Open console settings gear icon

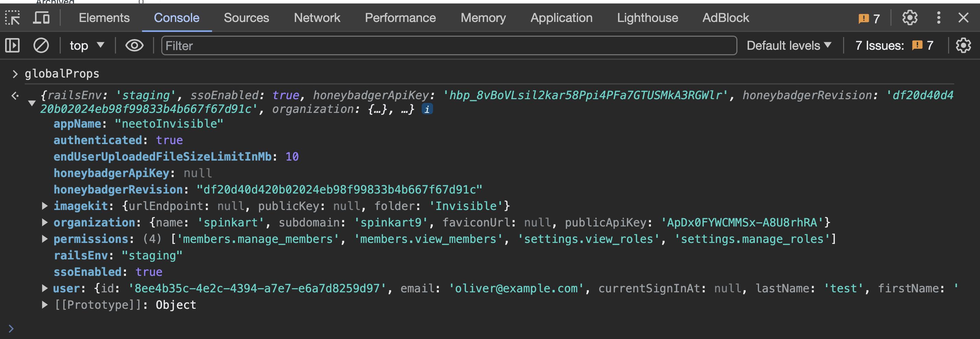(963, 46)
